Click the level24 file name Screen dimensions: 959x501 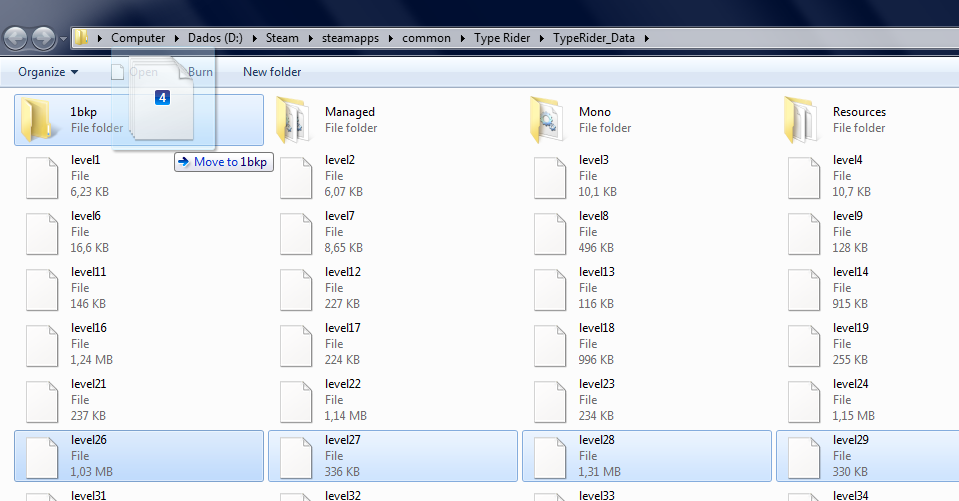(851, 384)
